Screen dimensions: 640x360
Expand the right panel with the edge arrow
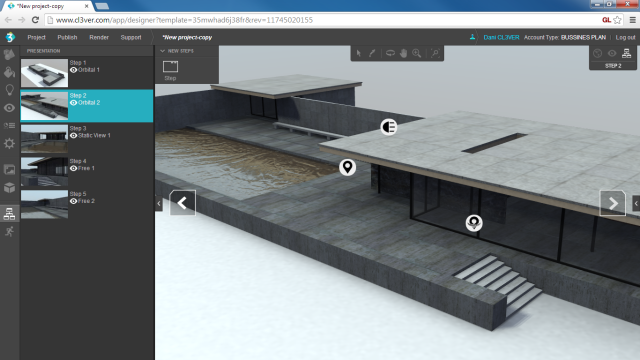[636, 203]
